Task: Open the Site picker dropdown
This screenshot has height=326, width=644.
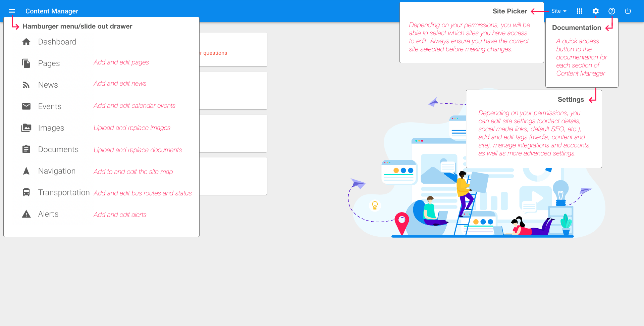Action: tap(558, 11)
